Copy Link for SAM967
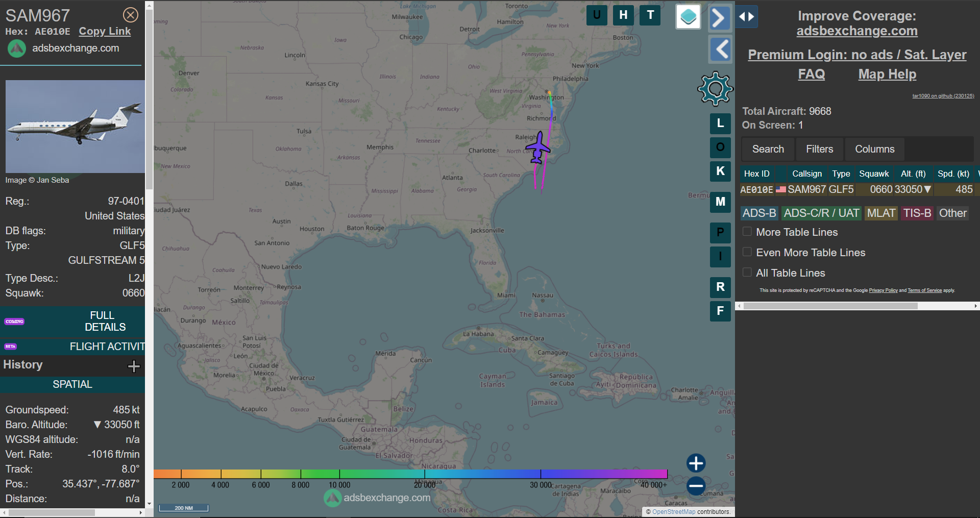Screen dimensions: 980x518 click(x=105, y=31)
